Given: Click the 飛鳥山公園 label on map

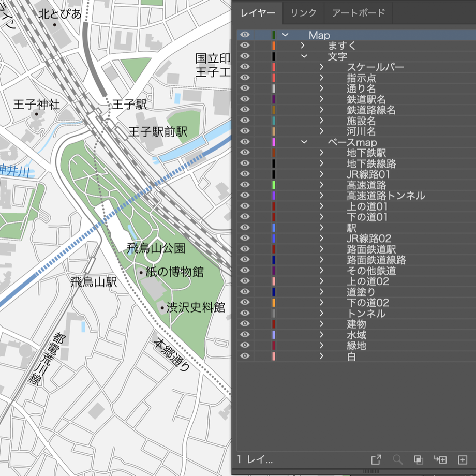Looking at the screenshot, I should click(x=156, y=248).
